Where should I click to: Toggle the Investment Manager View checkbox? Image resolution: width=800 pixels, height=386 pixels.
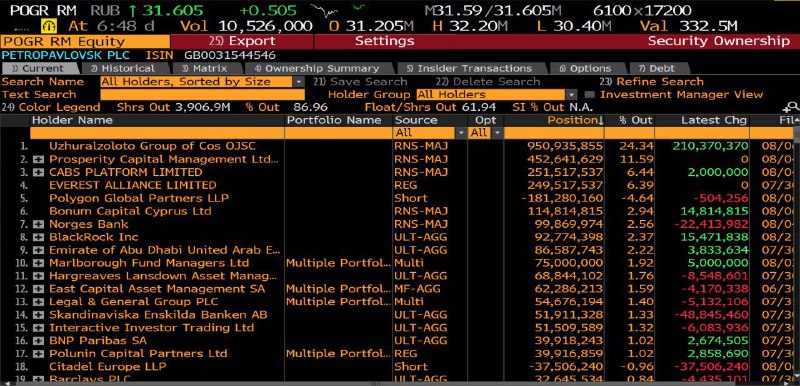pyautogui.click(x=589, y=94)
